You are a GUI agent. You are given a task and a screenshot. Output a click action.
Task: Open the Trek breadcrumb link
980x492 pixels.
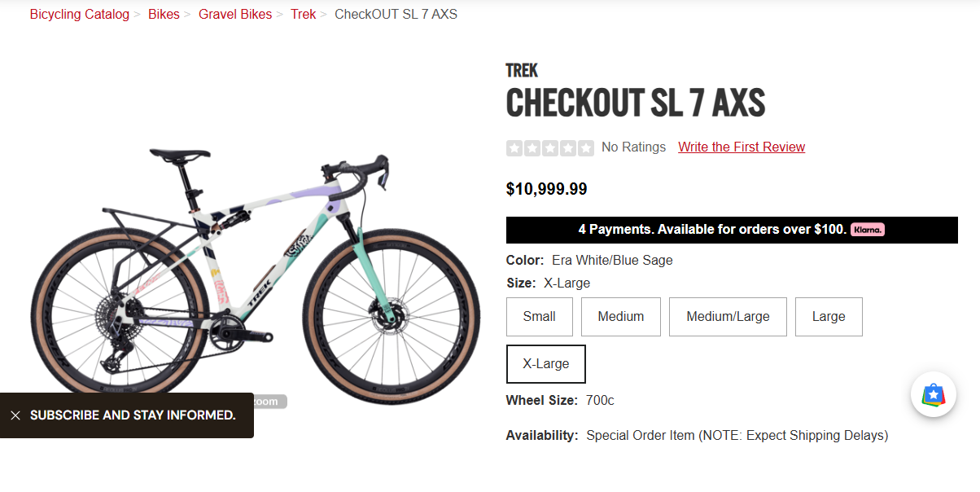[x=304, y=15]
